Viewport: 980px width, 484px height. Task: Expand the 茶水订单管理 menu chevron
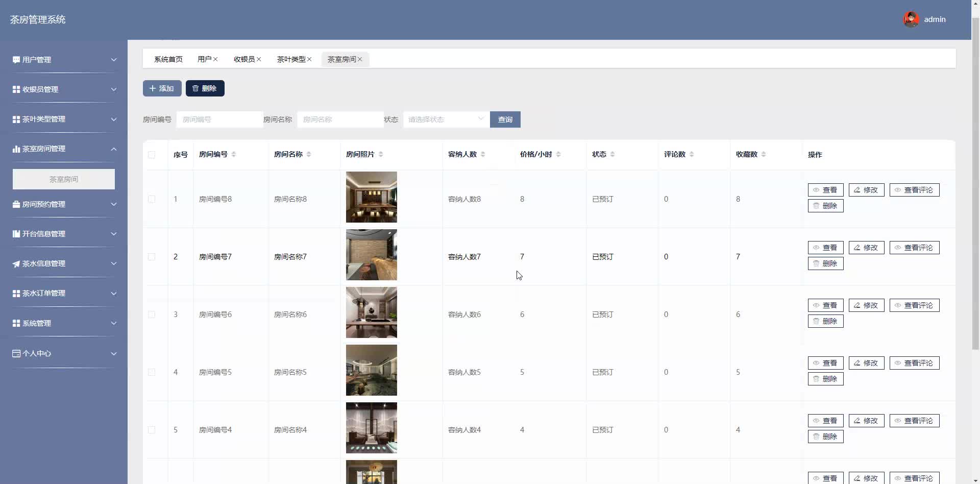pyautogui.click(x=114, y=293)
